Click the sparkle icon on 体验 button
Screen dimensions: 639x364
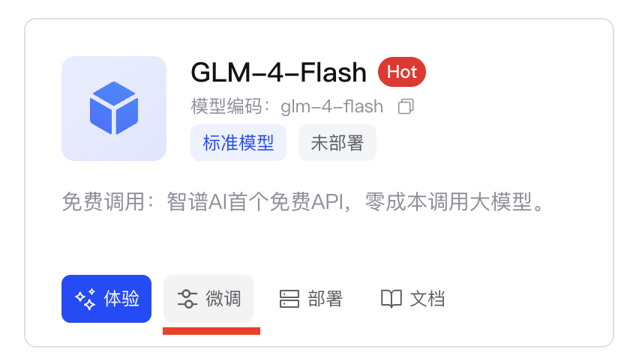[85, 299]
